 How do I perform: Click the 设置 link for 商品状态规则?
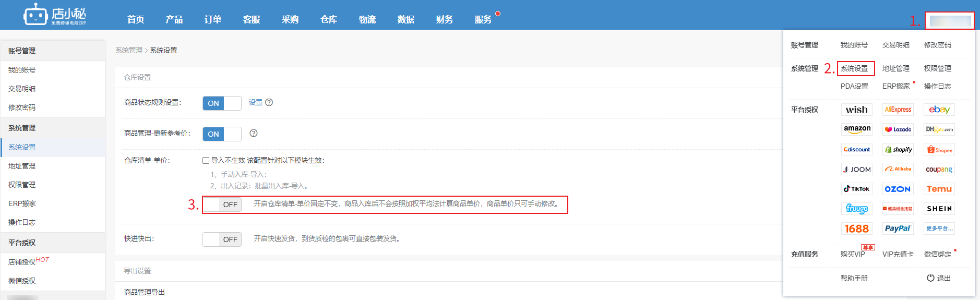256,102
